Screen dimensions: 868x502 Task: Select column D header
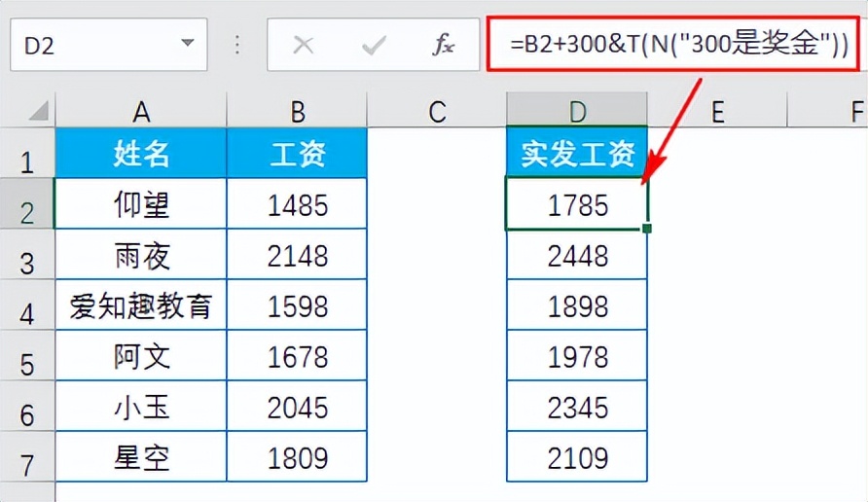click(x=577, y=110)
